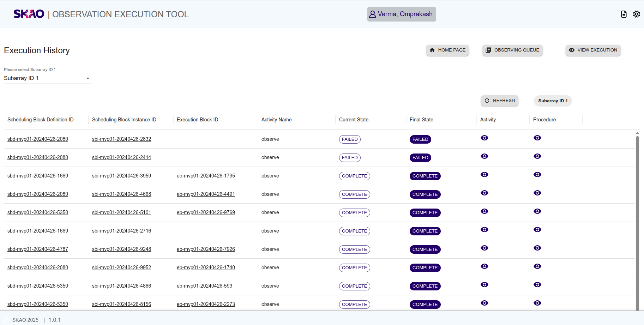Open settings gear icon in header

(637, 14)
